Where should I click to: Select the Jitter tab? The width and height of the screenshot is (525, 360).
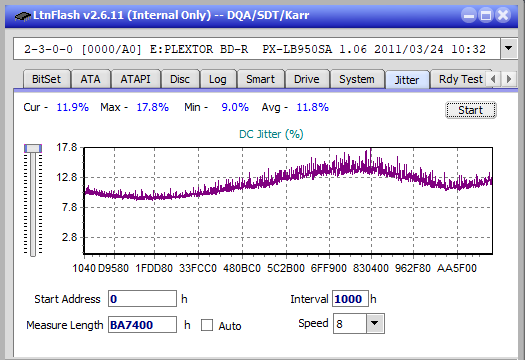point(407,80)
